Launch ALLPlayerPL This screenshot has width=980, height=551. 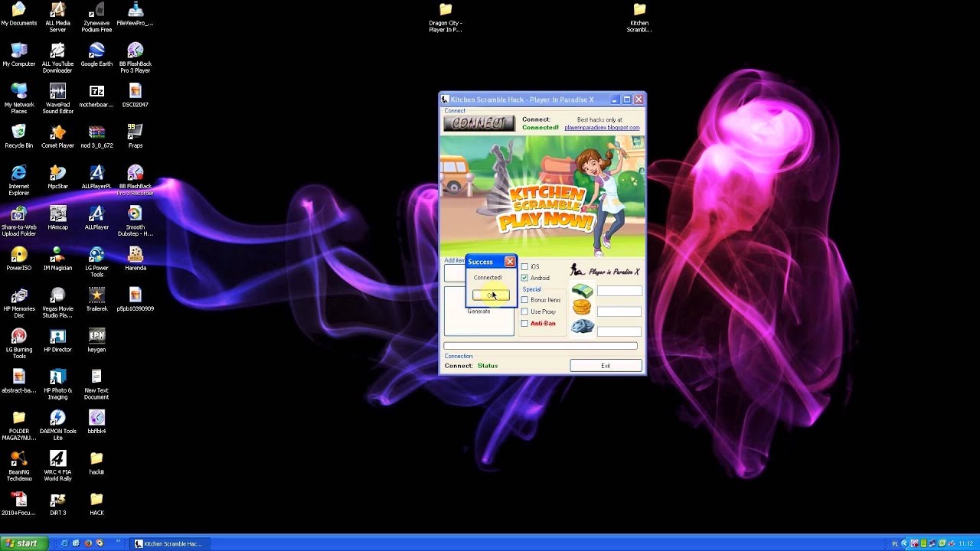pos(96,178)
